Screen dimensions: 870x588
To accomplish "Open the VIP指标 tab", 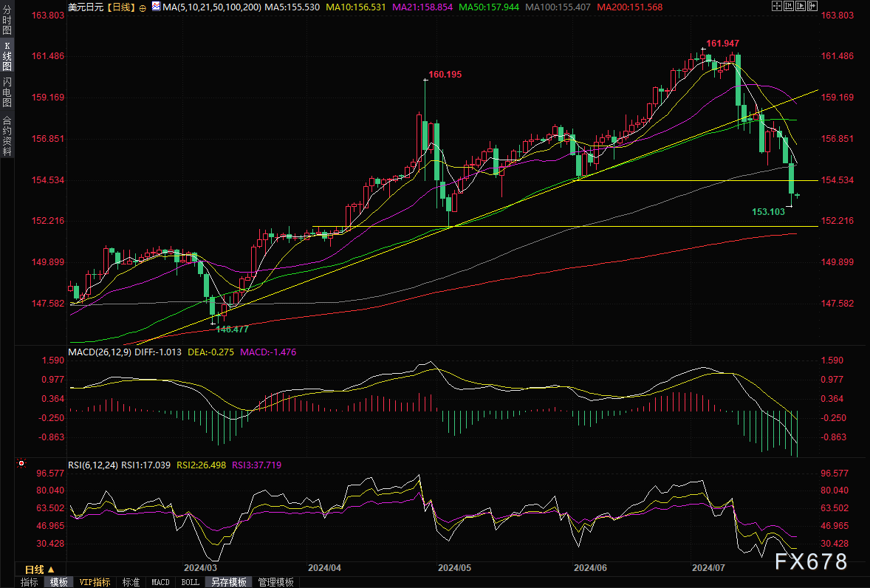I will pos(95,582).
